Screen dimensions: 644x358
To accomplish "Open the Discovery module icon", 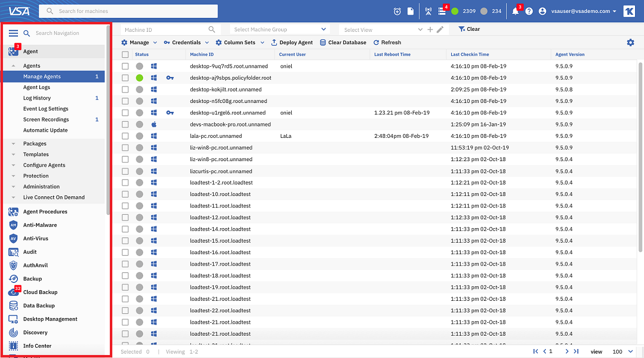I will pyautogui.click(x=13, y=333).
